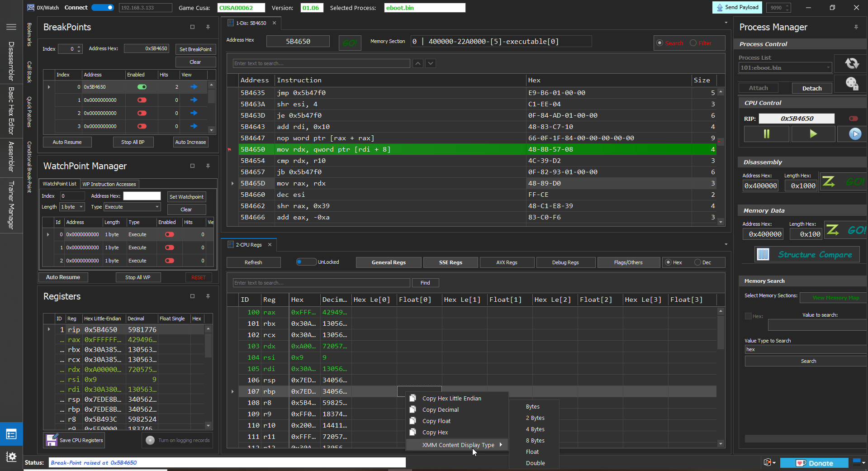Open the Memory Section dropdown
Screen dimensions: 868x471
point(501,42)
